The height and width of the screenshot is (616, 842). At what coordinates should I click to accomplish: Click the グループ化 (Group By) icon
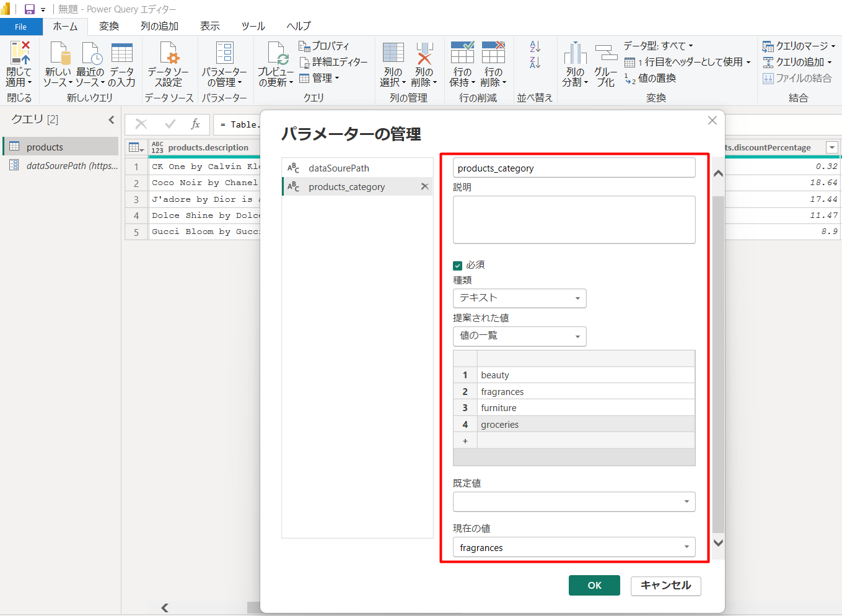tap(605, 54)
